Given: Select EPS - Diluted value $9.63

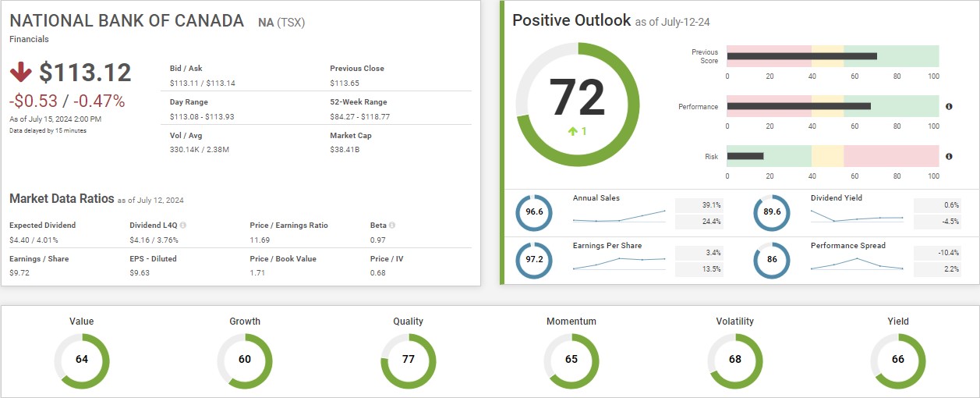Looking at the screenshot, I should click(x=140, y=273).
